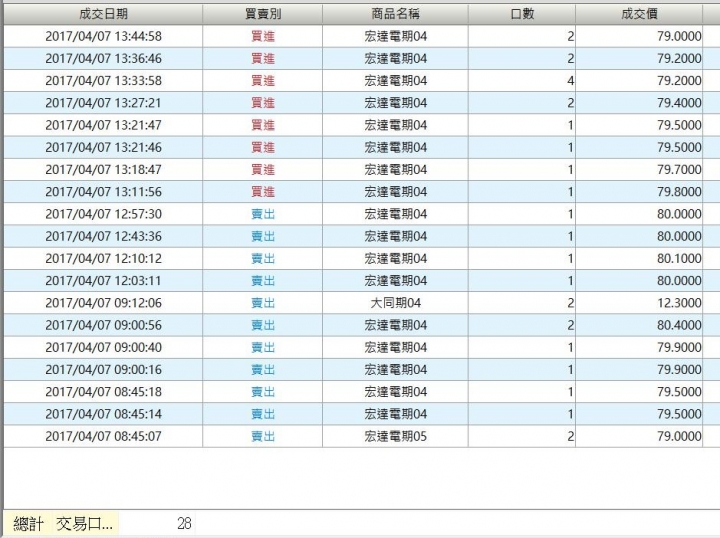Click price 79.9000 in the 09:00:40 row
Image resolution: width=720 pixels, height=538 pixels.
pos(679,347)
